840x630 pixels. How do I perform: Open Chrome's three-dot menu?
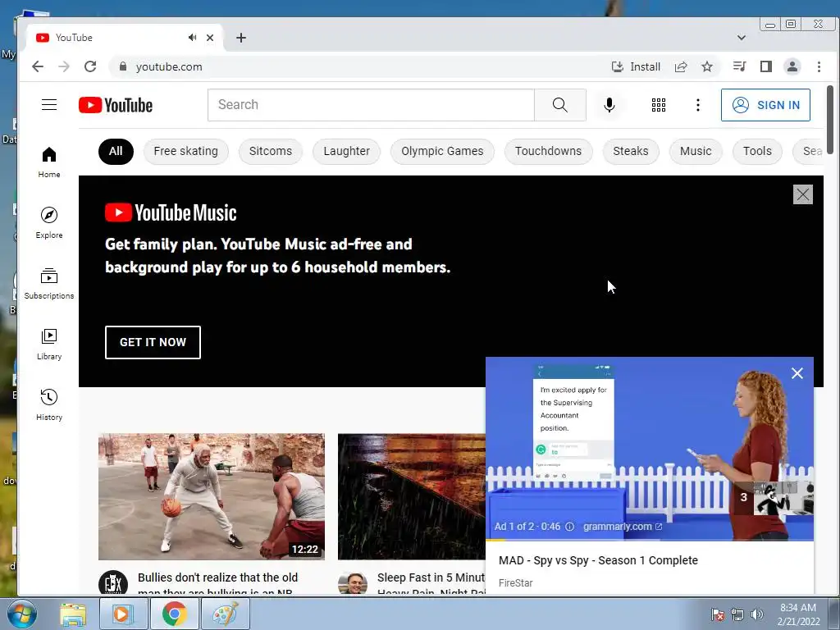pos(819,66)
